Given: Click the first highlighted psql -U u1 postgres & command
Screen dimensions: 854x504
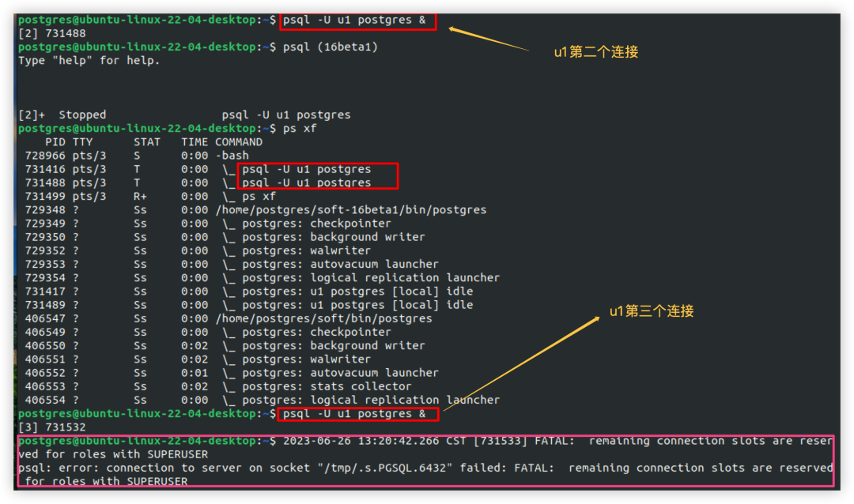Looking at the screenshot, I should 354,20.
